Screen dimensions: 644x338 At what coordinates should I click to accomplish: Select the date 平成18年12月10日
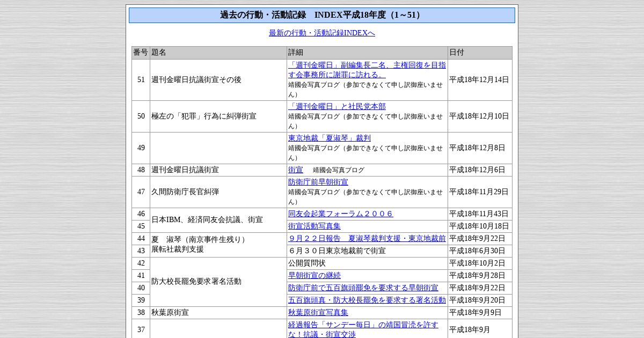coord(479,116)
